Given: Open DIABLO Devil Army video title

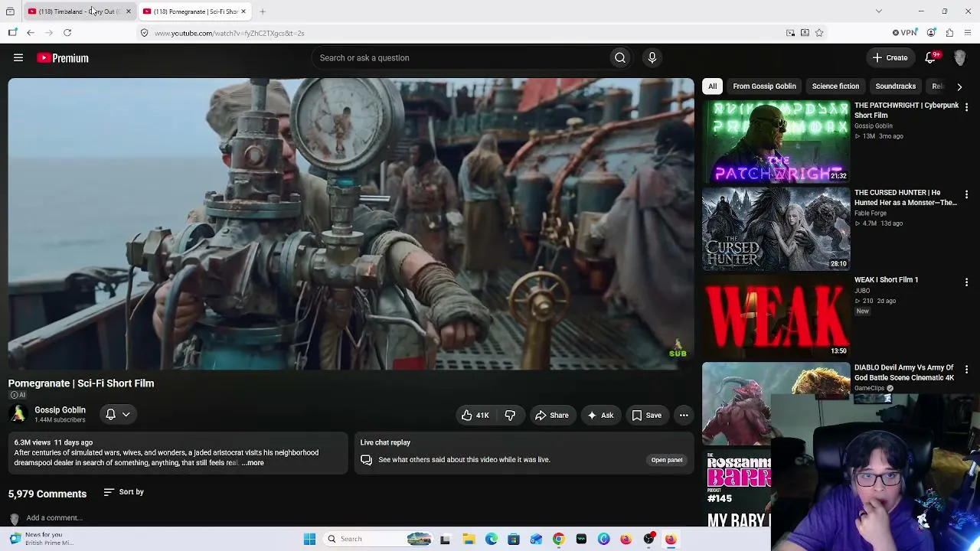Looking at the screenshot, I should click(x=904, y=373).
